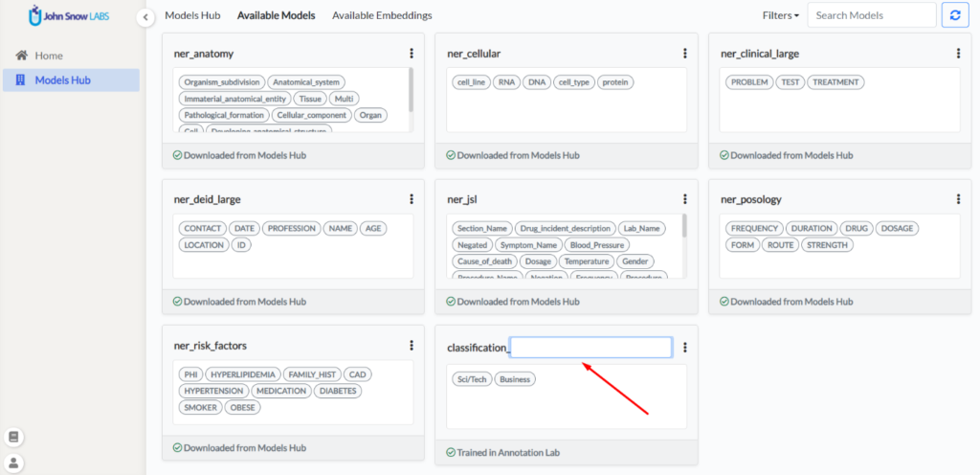The width and height of the screenshot is (980, 475).
Task: Click the classification model rename field
Action: click(590, 348)
